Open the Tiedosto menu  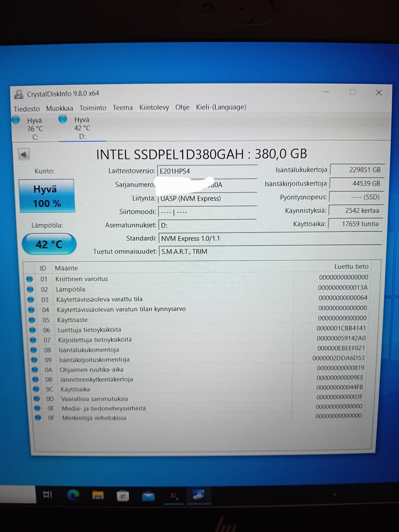(27, 109)
